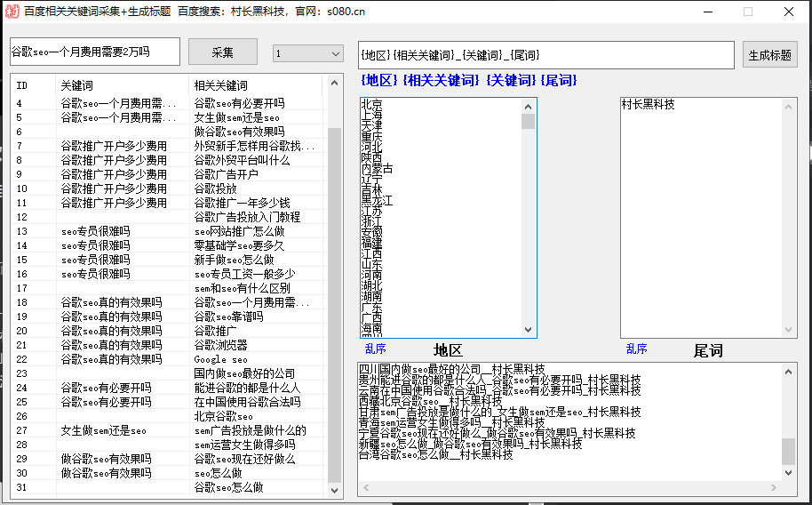
Task: Minimize the application window
Action: (x=707, y=12)
